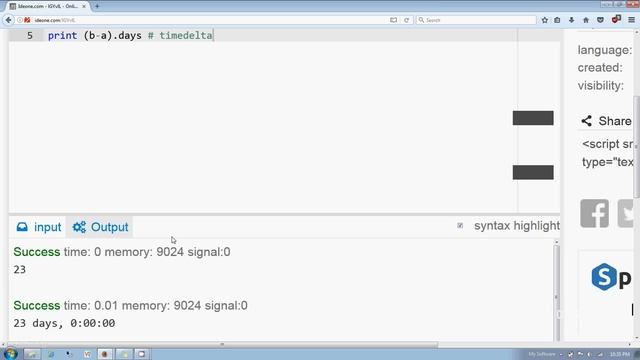Switch to the input tab

coord(39,227)
